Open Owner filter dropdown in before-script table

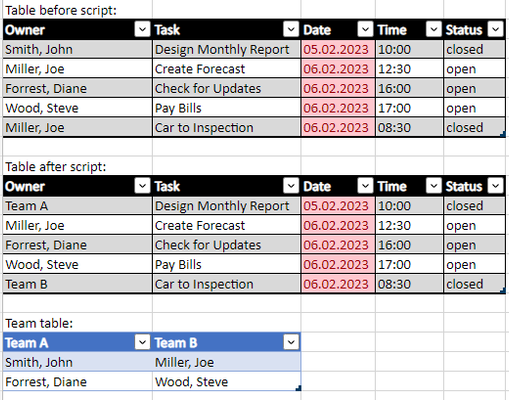[142, 29]
